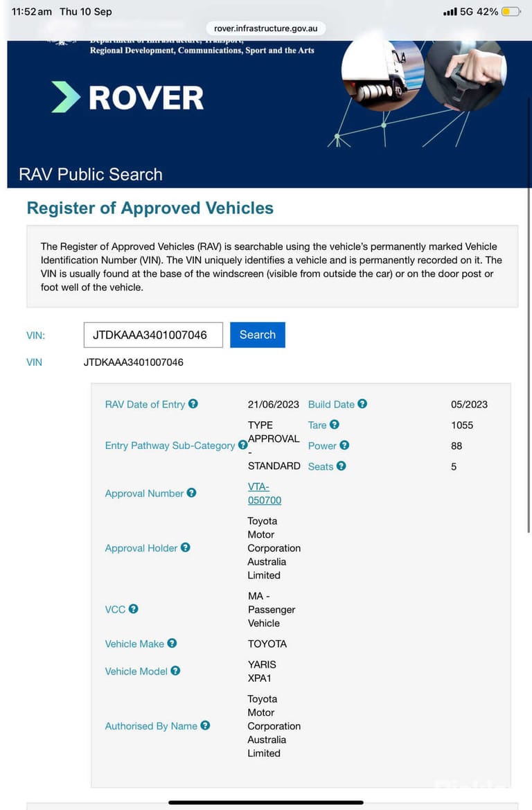Click help icon beside Vehicle Make
This screenshot has height=810, width=532.
click(172, 643)
